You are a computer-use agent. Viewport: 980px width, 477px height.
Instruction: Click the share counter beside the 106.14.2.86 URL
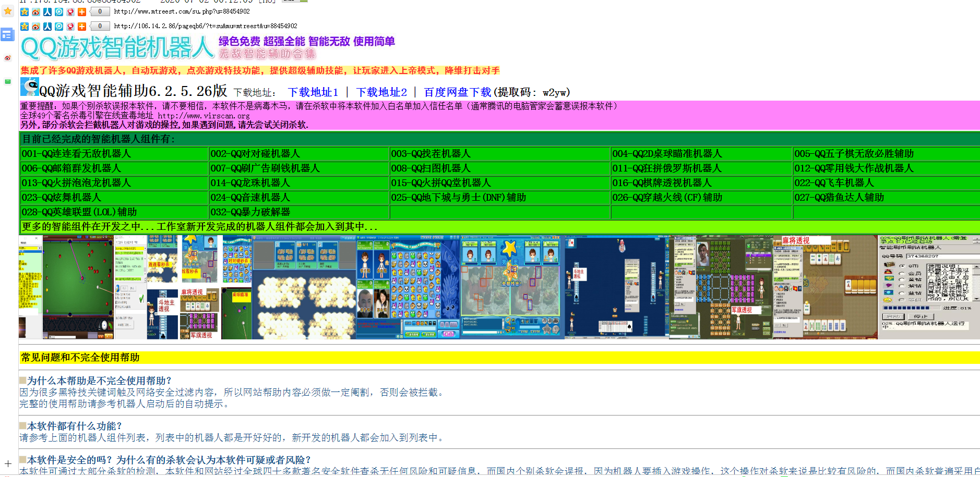coord(100,26)
